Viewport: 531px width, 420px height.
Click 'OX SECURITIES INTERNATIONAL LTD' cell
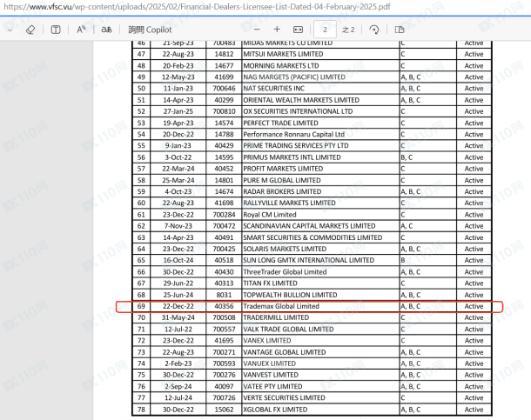[320, 111]
